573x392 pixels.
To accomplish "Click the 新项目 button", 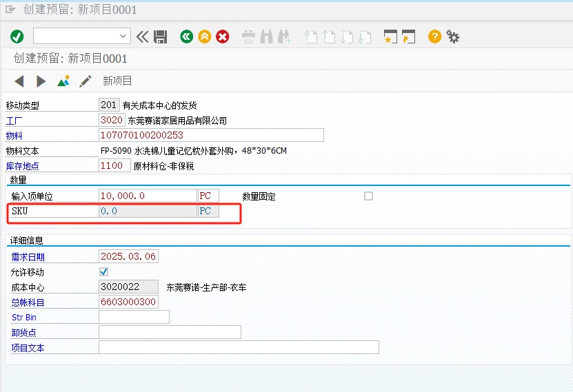I will pyautogui.click(x=117, y=81).
